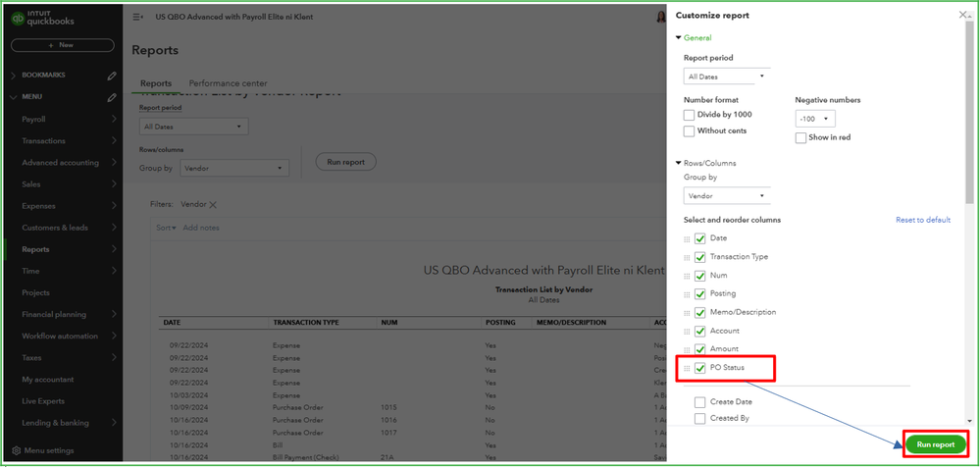Screen dimensions: 980x467
Task: Click the + New button
Action: coord(63,46)
